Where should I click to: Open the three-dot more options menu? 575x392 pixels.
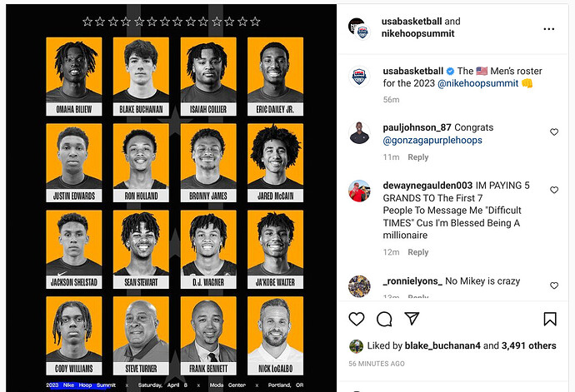[x=548, y=29]
